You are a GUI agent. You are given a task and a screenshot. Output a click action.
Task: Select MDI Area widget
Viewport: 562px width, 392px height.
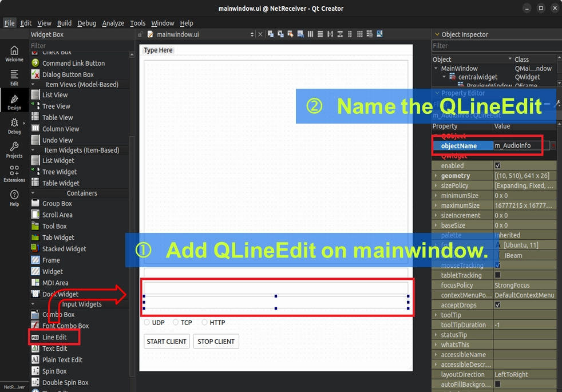coord(55,283)
